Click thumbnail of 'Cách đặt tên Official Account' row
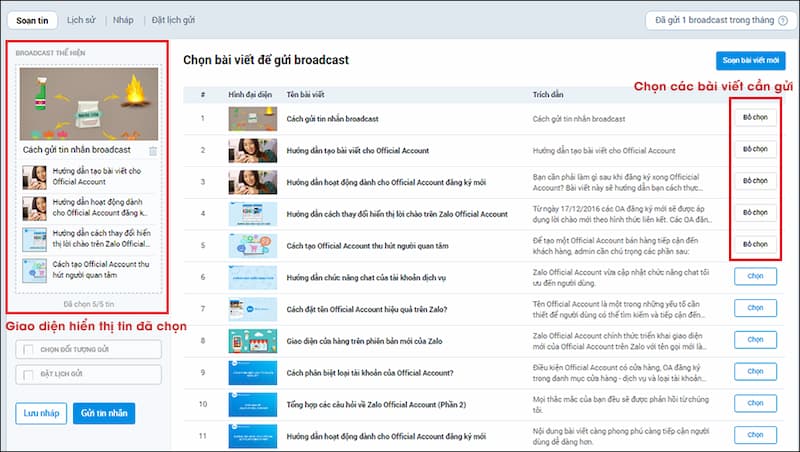The image size is (800, 452). point(253,309)
